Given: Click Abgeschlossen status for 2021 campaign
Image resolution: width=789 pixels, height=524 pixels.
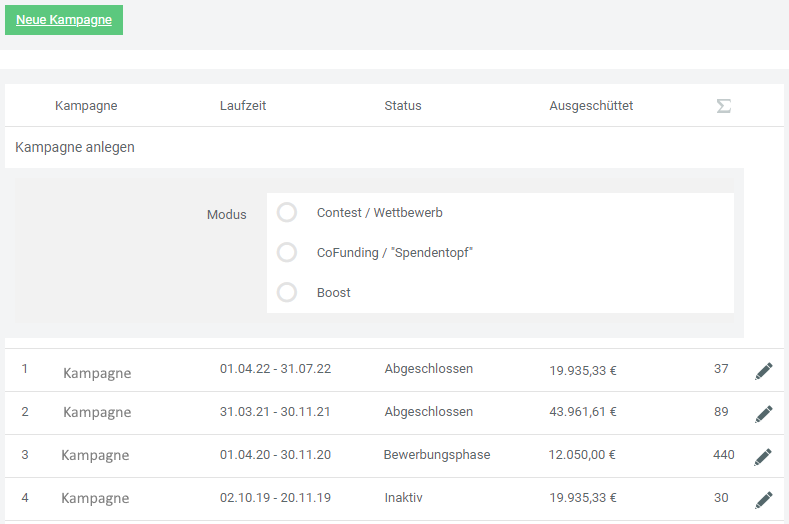Looking at the screenshot, I should [x=429, y=412].
